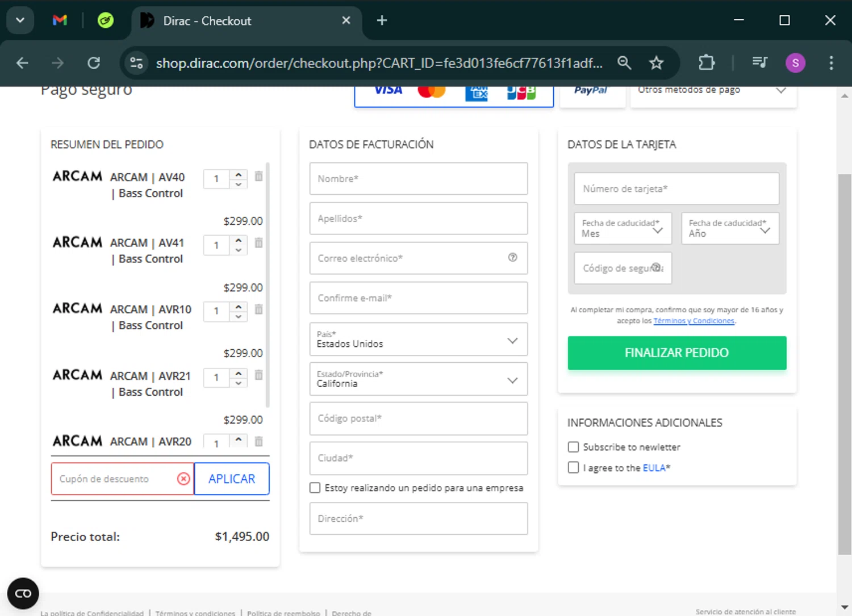The width and height of the screenshot is (852, 616).
Task: Click the APLICAR coupon button
Action: click(x=232, y=479)
